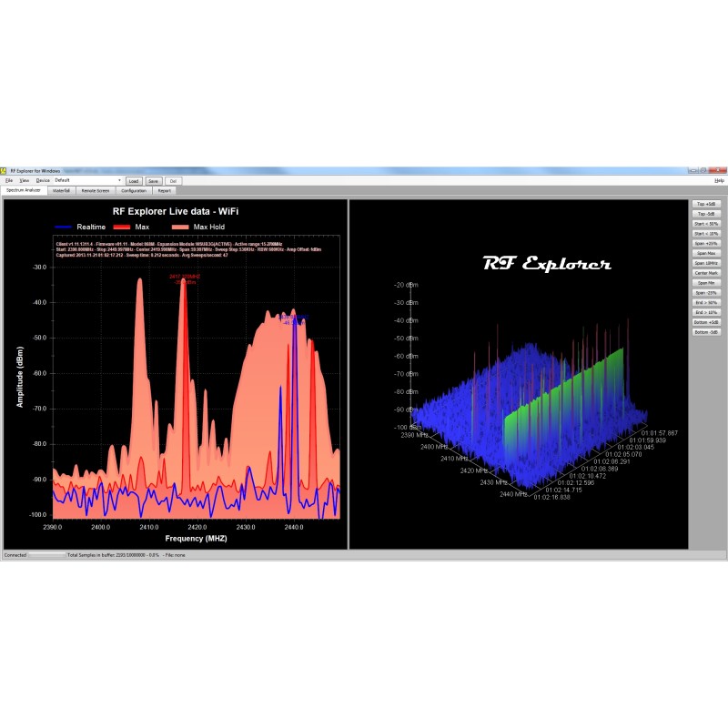Screen dimensions: 728x728
Task: Click the salmon Max Hold legend swatch
Action: coord(180,227)
